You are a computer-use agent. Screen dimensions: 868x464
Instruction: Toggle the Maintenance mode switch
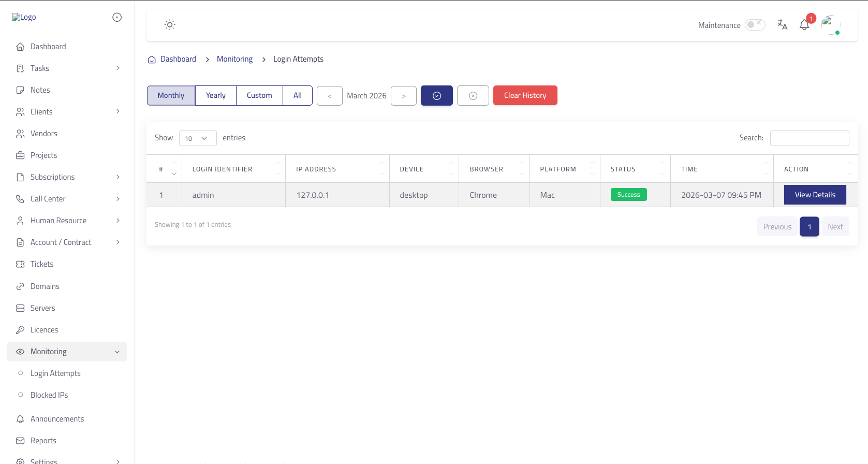click(x=755, y=25)
